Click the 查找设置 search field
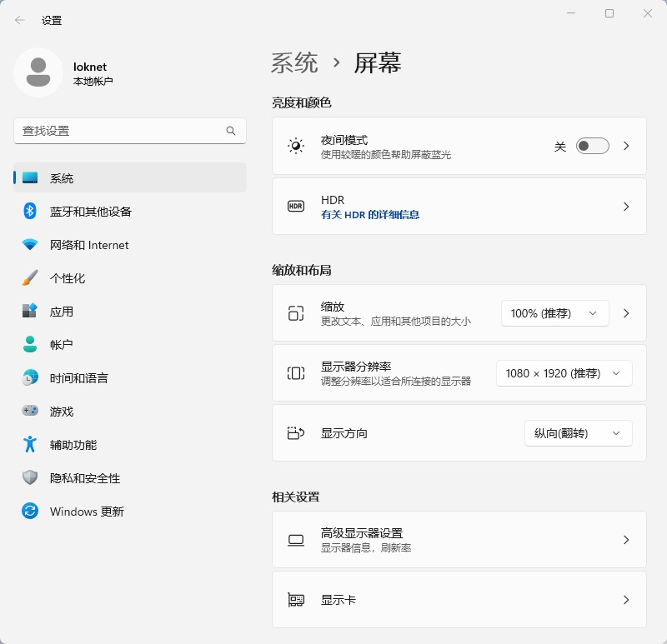 [130, 131]
